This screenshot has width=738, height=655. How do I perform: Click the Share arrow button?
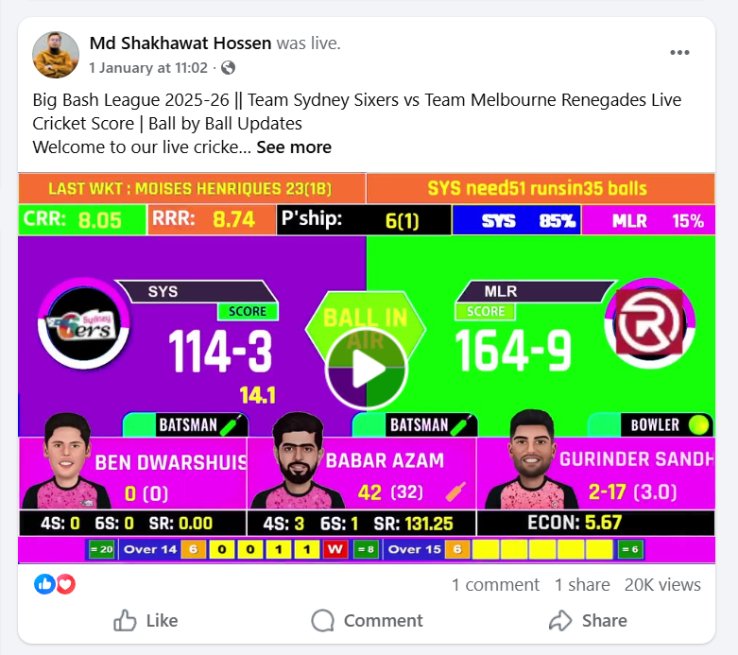tap(588, 620)
